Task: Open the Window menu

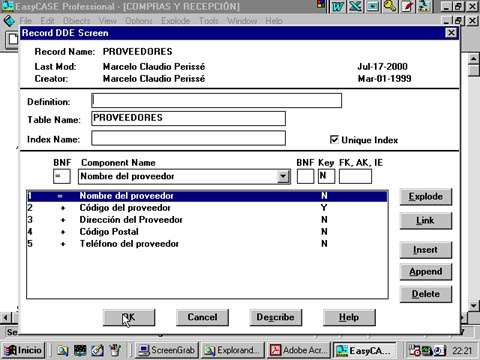Action: coord(242,21)
